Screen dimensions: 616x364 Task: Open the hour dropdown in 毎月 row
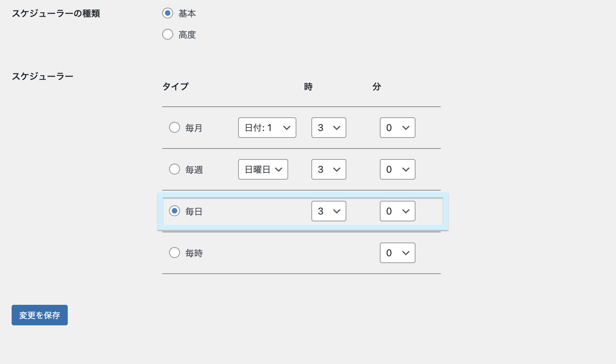coord(329,128)
